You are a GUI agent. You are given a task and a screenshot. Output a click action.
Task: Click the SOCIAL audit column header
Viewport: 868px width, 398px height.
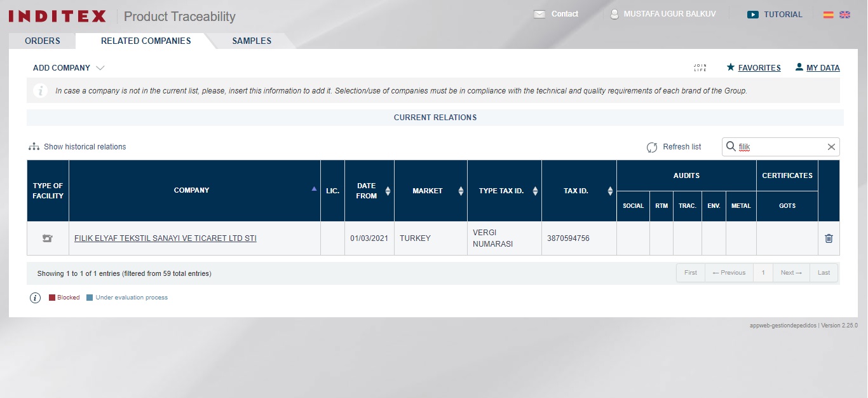633,206
